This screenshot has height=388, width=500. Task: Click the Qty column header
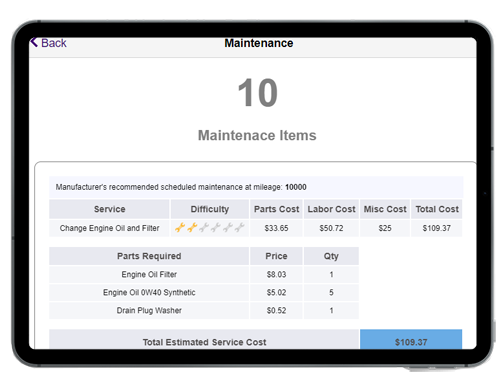click(331, 256)
